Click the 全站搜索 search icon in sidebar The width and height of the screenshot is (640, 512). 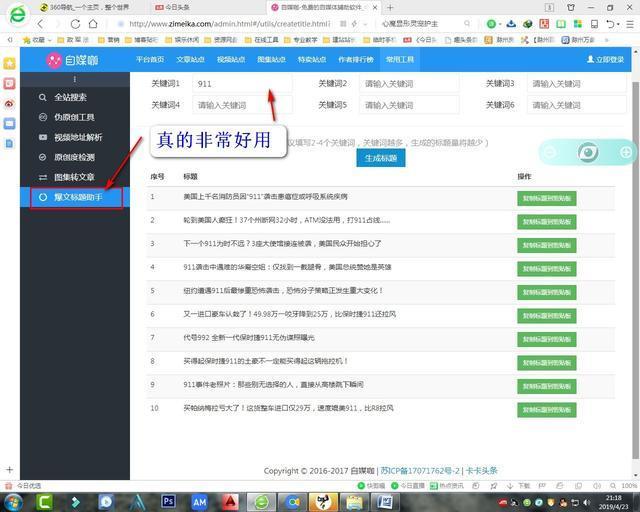(x=42, y=98)
